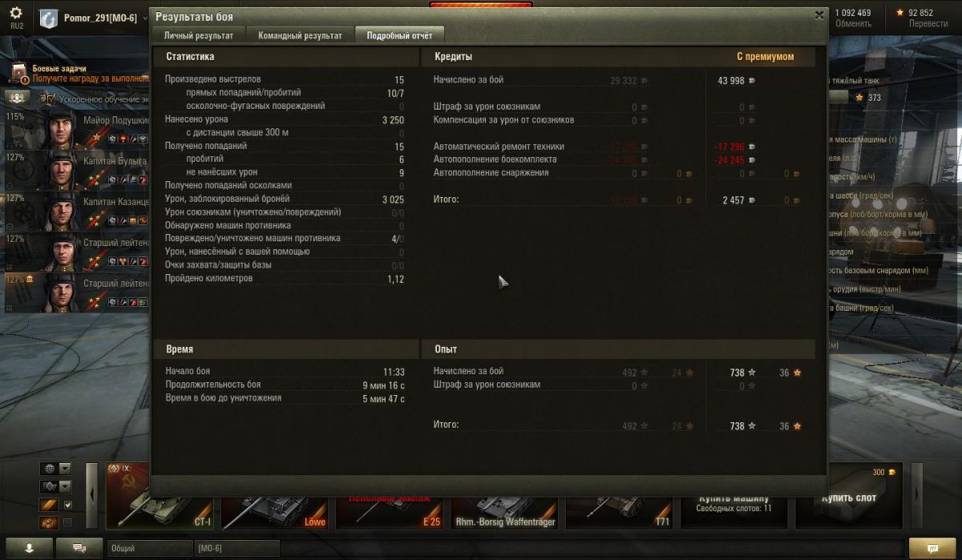Image resolution: width=962 pixels, height=560 pixels.
Task: Toggle the premium tank filter checkbox
Action: [x=67, y=505]
